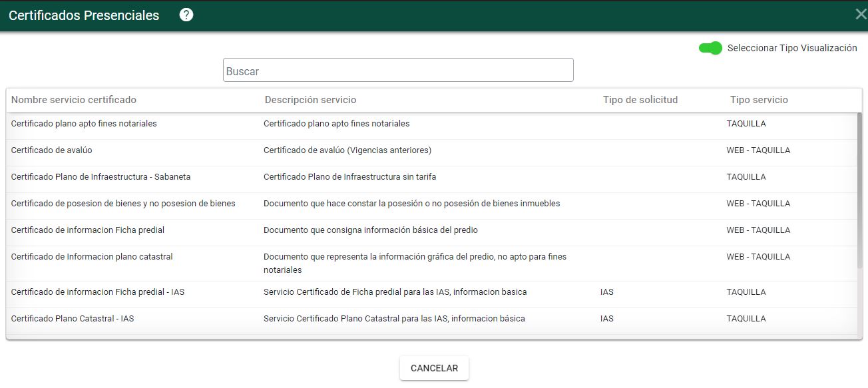868x388 pixels.
Task: Select 'Certificado Plano Catastral - IAS' name
Action: click(x=73, y=319)
